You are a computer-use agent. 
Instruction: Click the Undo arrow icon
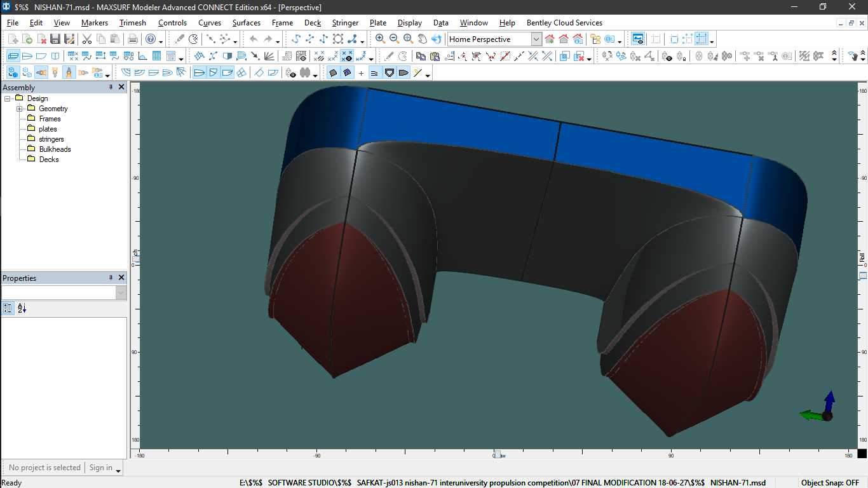(254, 39)
